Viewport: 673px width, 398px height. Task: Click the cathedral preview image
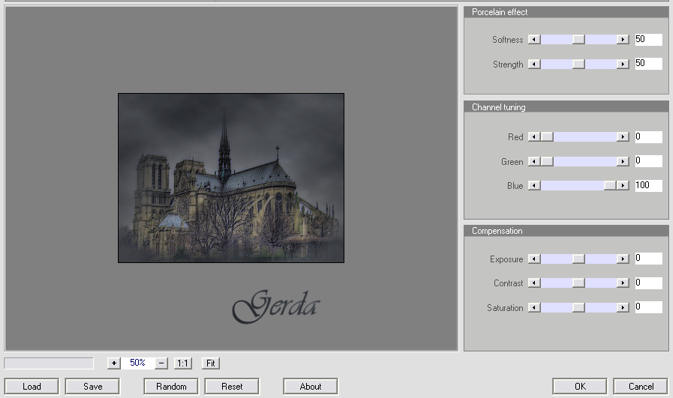[x=231, y=178]
